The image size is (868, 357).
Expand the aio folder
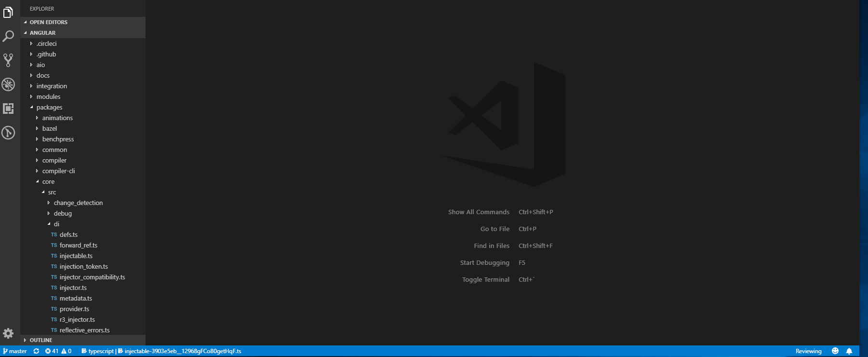[x=83, y=65]
